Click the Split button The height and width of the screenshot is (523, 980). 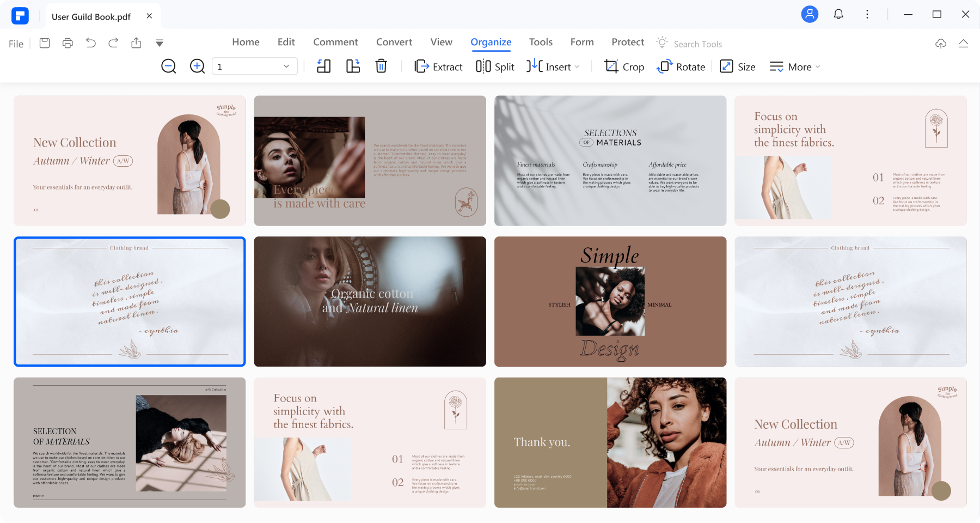coord(495,66)
